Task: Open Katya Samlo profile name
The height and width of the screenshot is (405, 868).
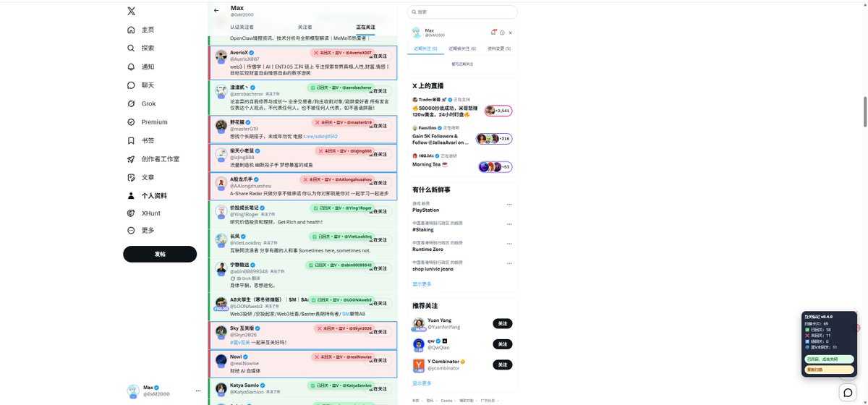Action: (x=245, y=385)
